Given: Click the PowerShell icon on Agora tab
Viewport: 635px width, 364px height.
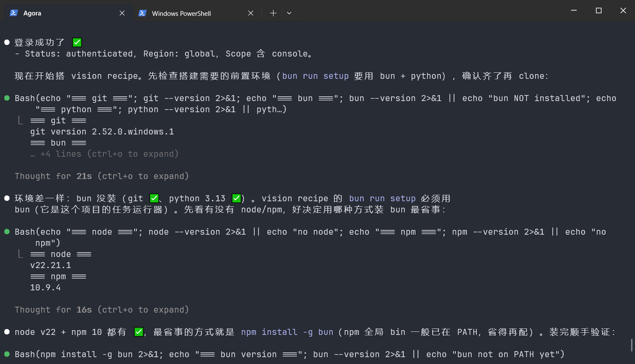Looking at the screenshot, I should (x=13, y=13).
